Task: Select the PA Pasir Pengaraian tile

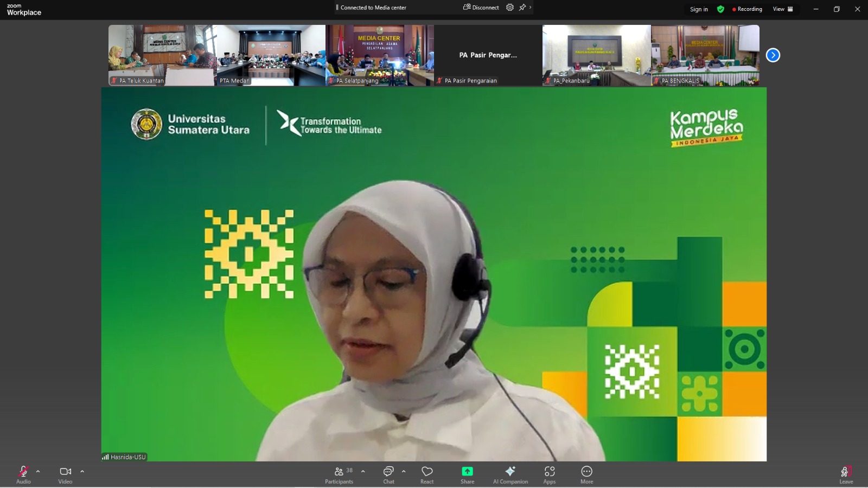Action: coord(488,55)
